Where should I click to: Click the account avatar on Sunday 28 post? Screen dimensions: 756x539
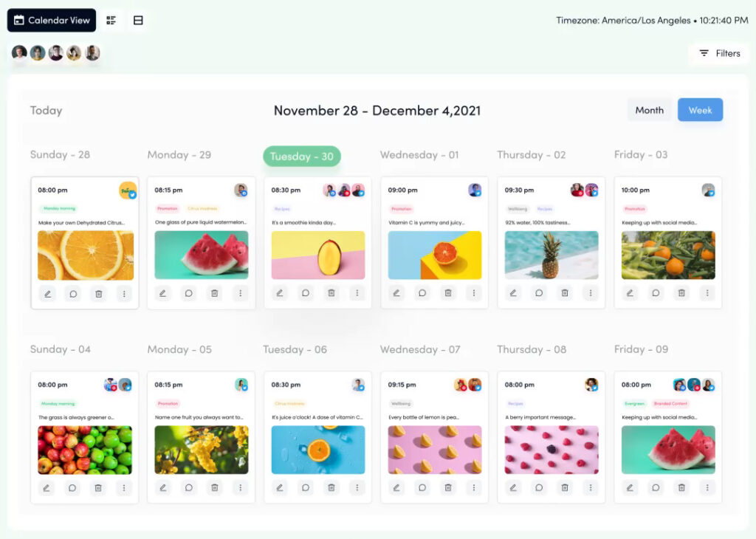[x=128, y=190]
